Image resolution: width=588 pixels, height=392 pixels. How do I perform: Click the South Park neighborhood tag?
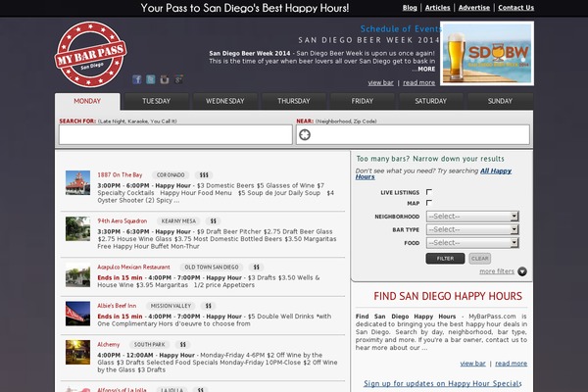[x=149, y=345]
